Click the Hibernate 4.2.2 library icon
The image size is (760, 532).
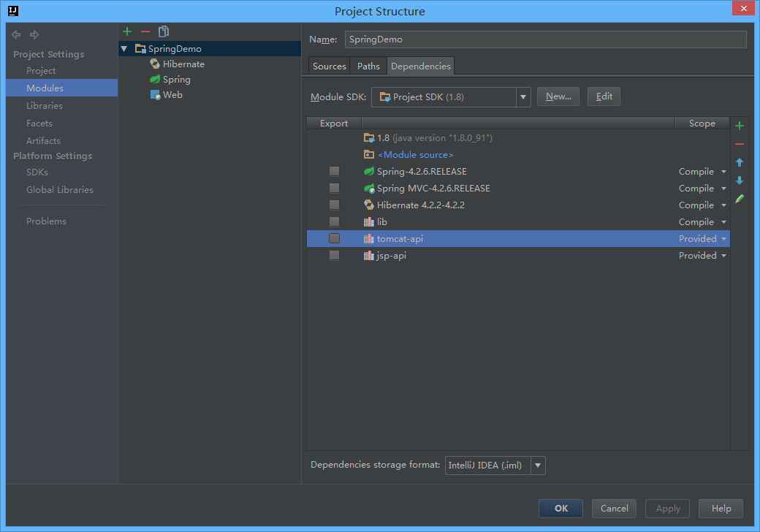(x=369, y=205)
